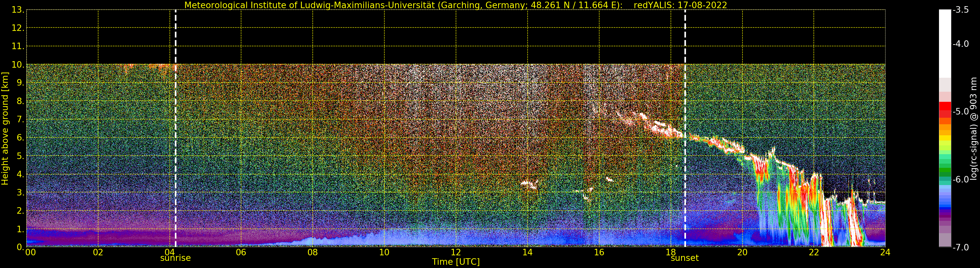Click the height axis tick label '2.'
The width and height of the screenshot is (980, 268).
pyautogui.click(x=20, y=211)
